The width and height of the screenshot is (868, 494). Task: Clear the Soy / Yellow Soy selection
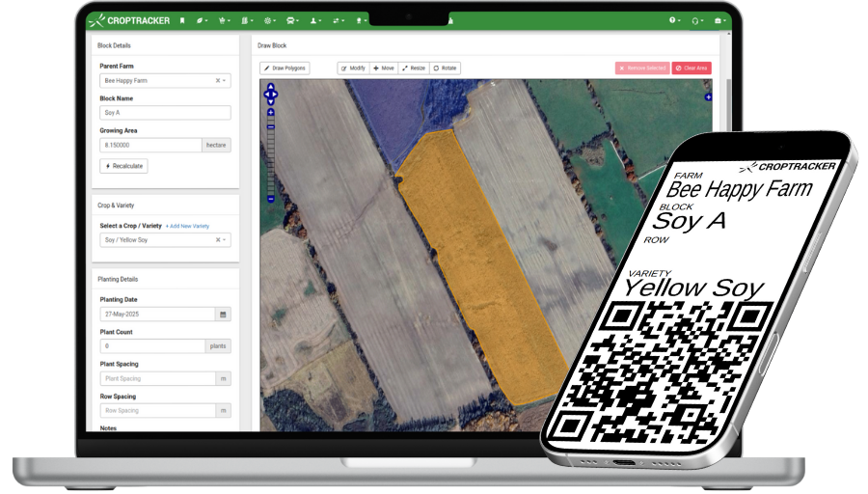click(x=218, y=240)
